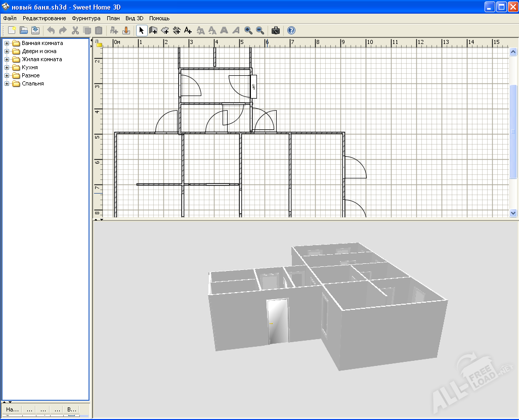Click the 'В...' furniture table column header
Viewport: 519px width, 420px height.
pos(72,409)
